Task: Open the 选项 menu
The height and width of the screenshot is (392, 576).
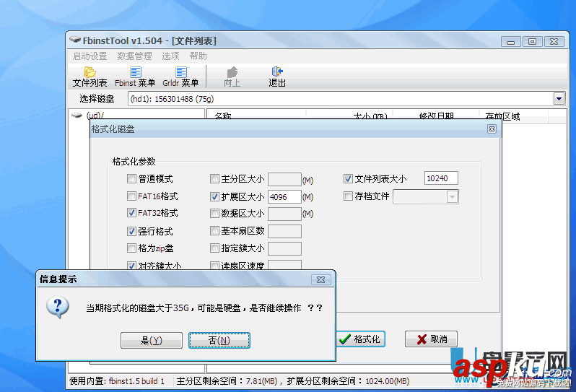Action: (x=170, y=56)
